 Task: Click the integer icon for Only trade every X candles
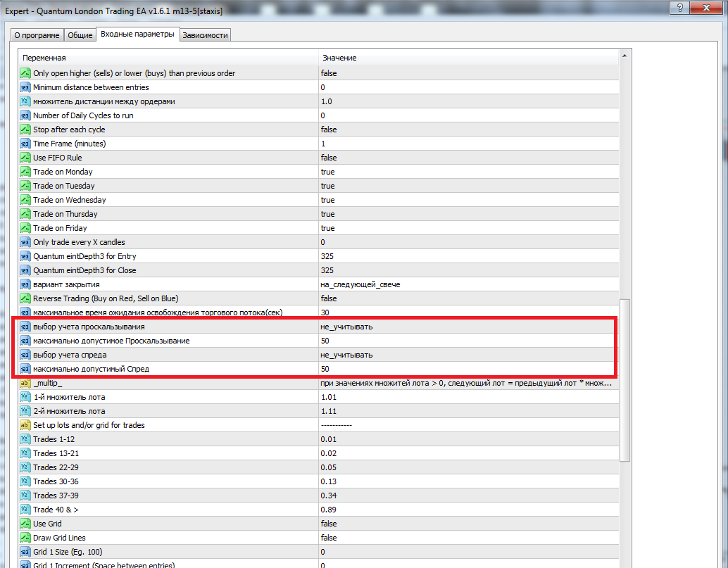click(x=25, y=242)
